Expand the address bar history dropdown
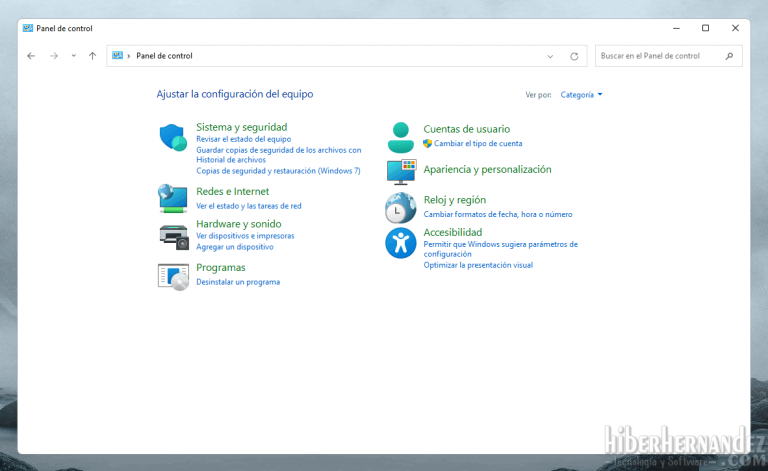Viewport: 768px width, 471px height. [x=550, y=56]
